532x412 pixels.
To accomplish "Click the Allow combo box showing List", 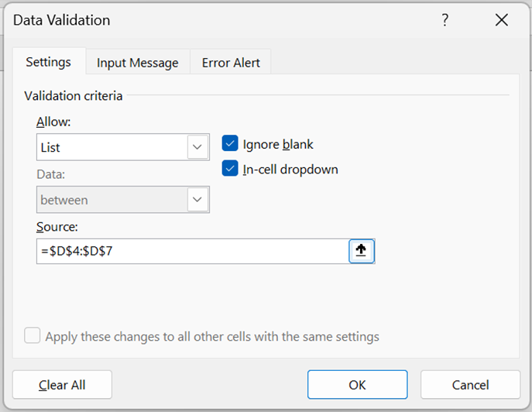I will tap(112, 147).
